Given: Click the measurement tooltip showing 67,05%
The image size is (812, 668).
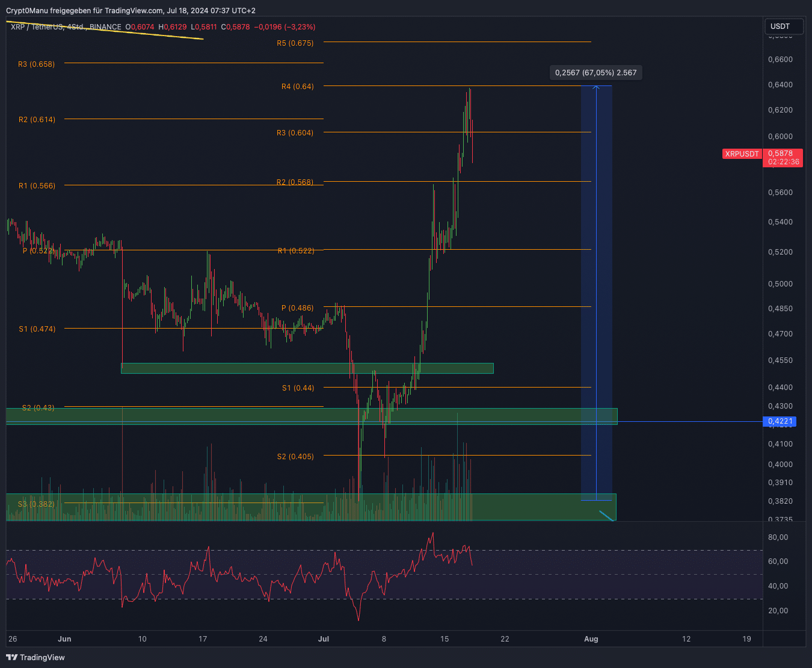Looking at the screenshot, I should pos(595,73).
